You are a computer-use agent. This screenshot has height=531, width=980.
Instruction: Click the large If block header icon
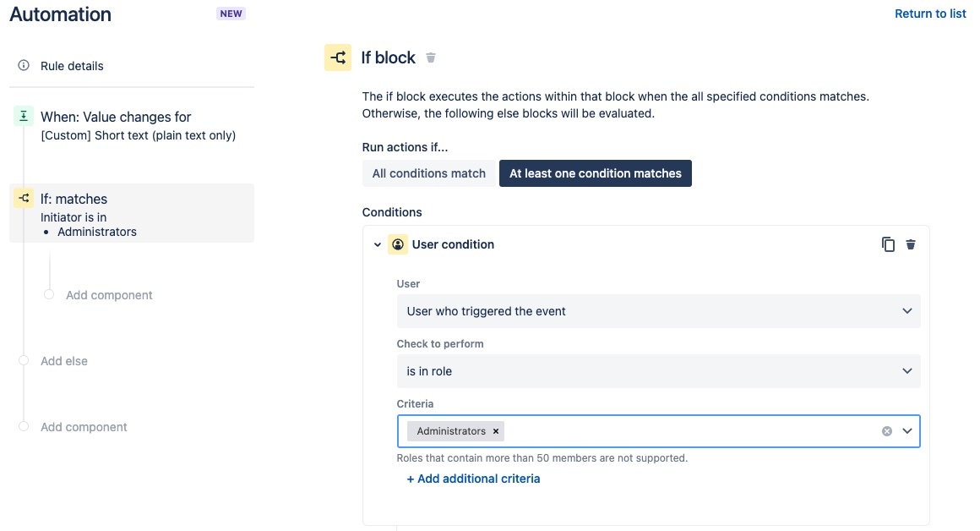coord(338,57)
